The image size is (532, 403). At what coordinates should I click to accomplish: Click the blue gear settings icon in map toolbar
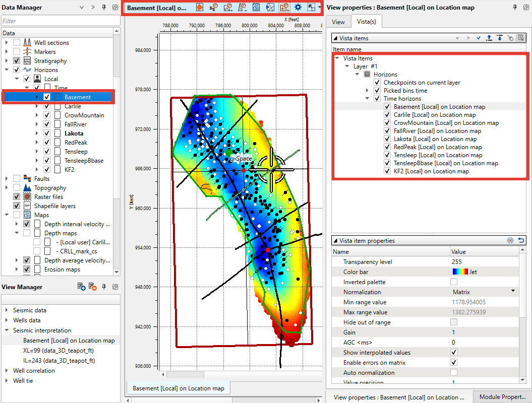coord(298,8)
